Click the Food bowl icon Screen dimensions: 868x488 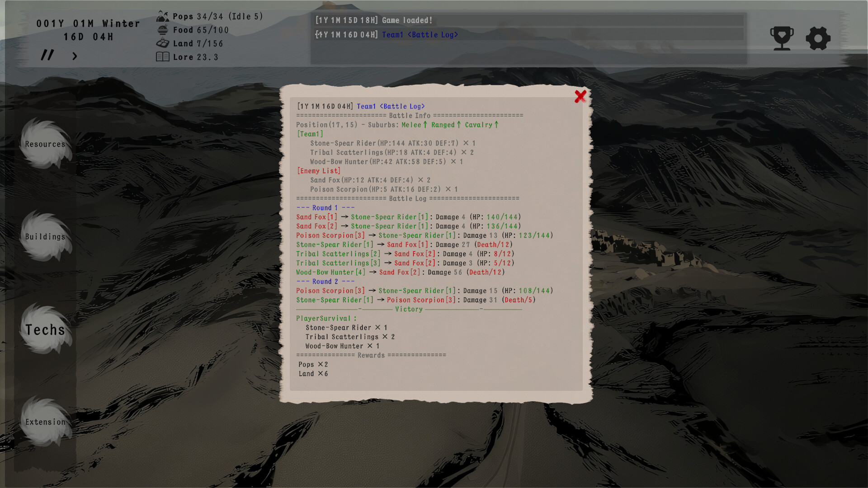[x=163, y=29]
